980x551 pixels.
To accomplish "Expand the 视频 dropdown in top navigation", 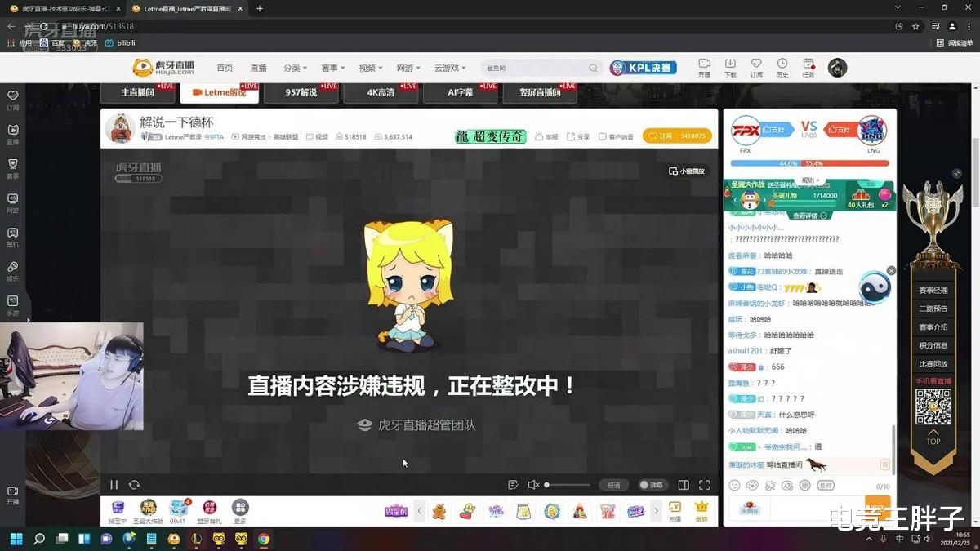I will [x=370, y=68].
